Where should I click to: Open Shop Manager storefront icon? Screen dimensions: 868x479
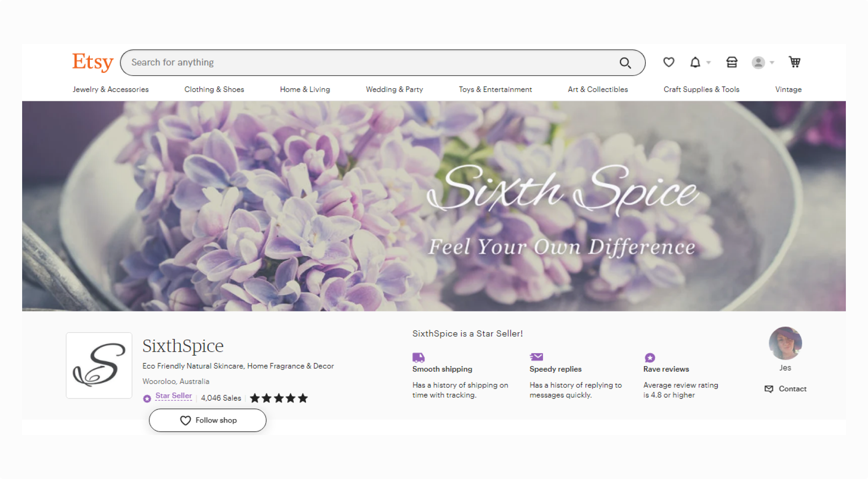[732, 63]
